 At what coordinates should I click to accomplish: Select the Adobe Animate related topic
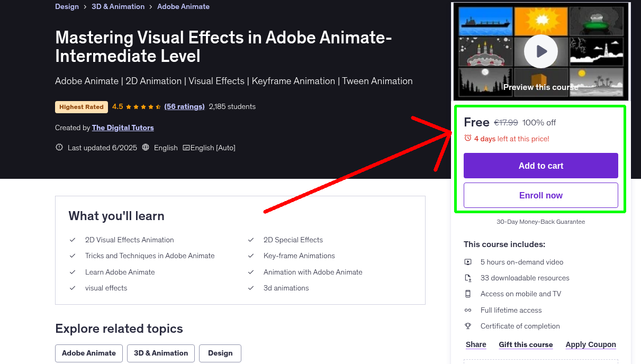click(88, 353)
